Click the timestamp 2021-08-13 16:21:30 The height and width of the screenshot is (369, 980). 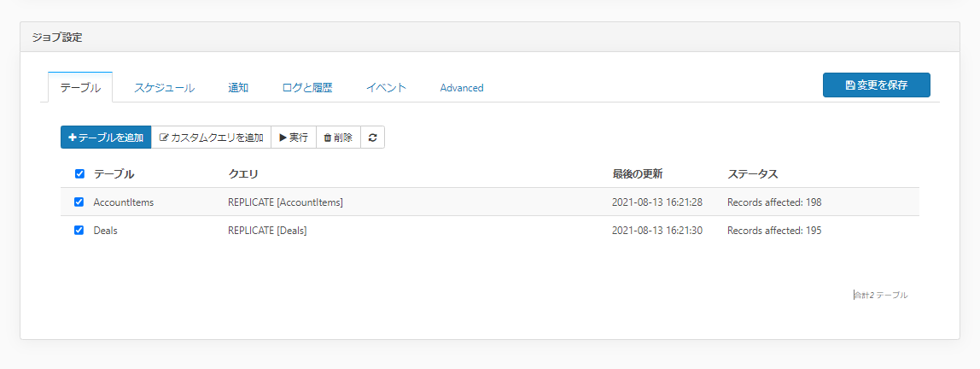(657, 230)
